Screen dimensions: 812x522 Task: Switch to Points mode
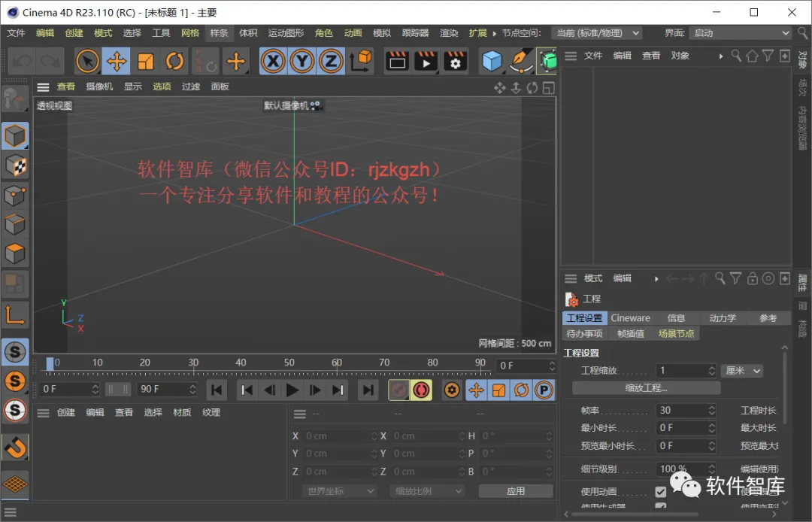15,196
